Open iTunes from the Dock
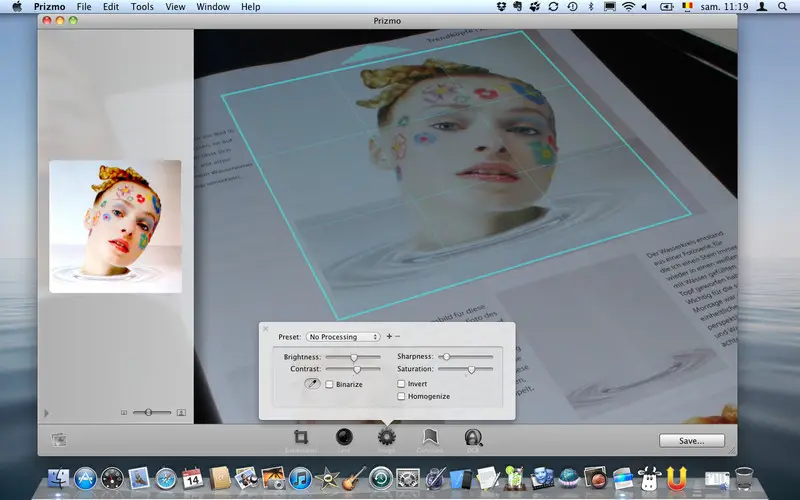 pos(300,479)
